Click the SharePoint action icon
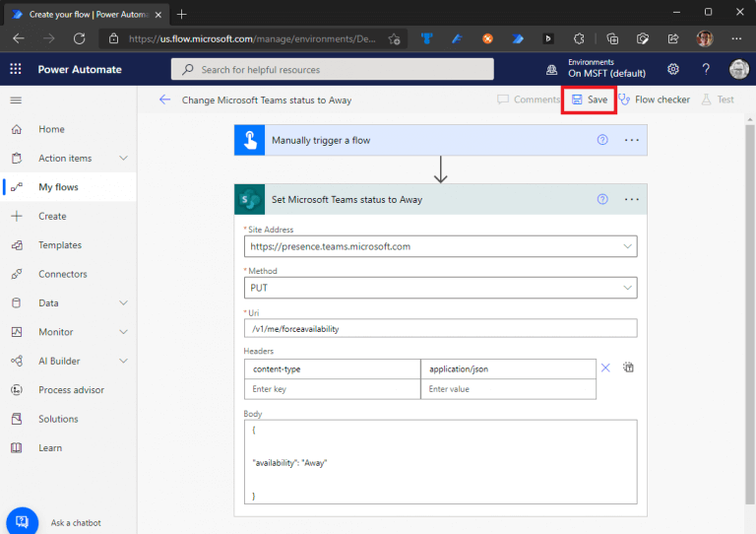 (250, 199)
